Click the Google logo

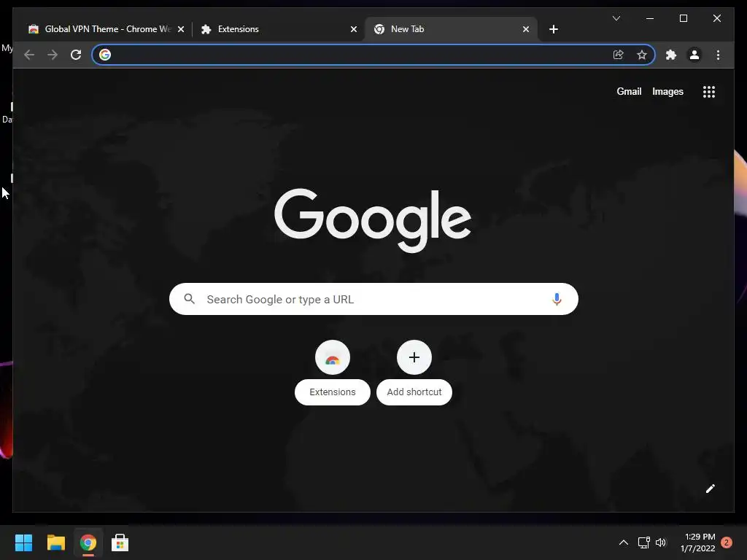(x=373, y=220)
